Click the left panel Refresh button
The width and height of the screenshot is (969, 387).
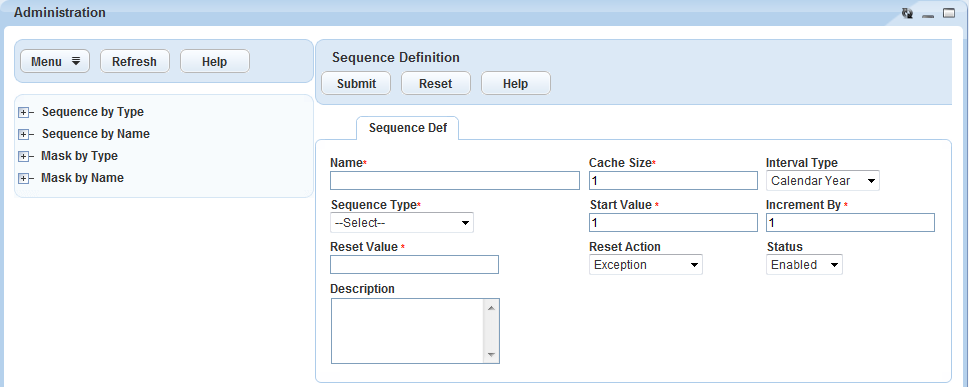point(135,61)
